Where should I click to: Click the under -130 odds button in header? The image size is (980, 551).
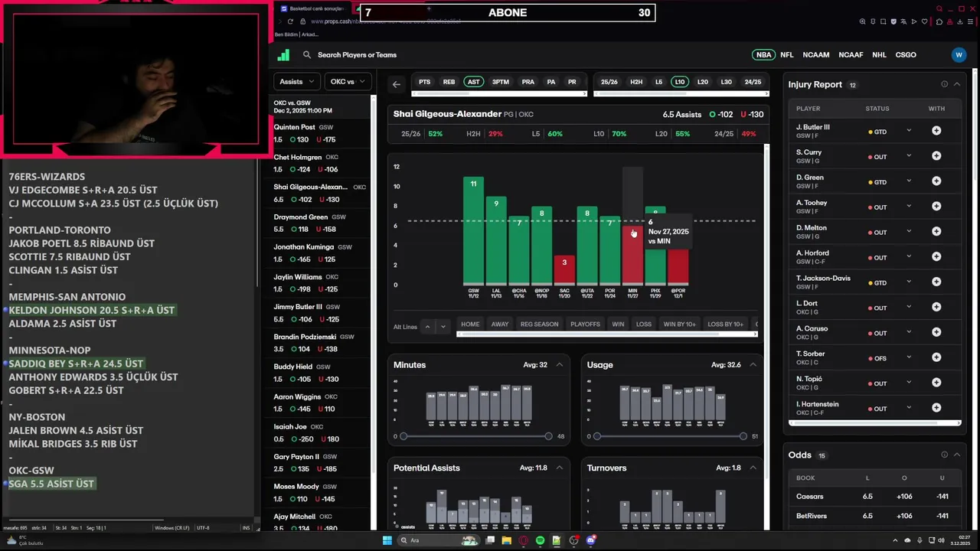click(x=752, y=114)
